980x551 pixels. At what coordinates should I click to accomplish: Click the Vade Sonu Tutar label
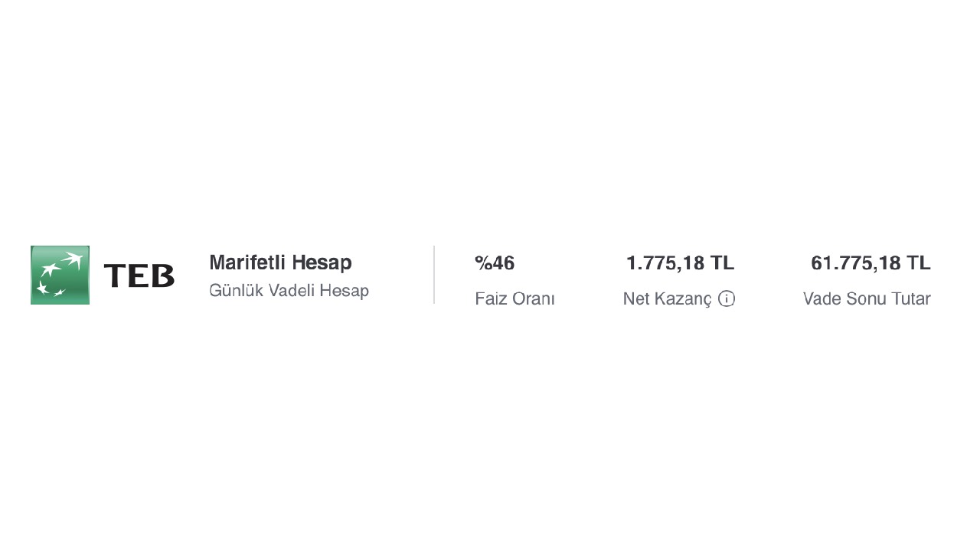pos(867,298)
